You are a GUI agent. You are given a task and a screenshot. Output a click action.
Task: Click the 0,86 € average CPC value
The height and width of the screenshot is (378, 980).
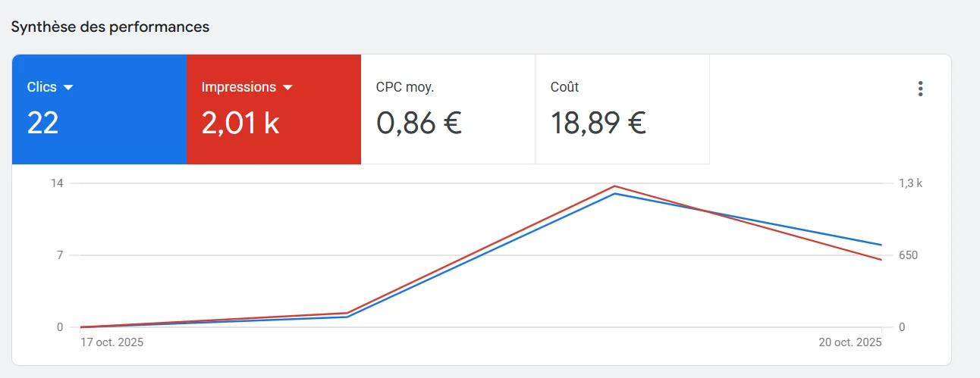coord(419,123)
